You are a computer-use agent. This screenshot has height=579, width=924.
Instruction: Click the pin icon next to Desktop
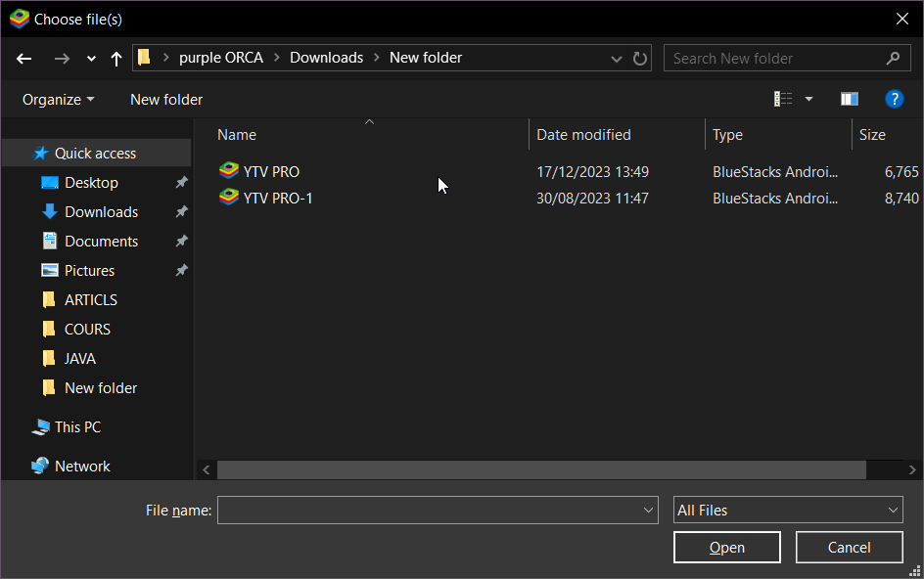pos(181,183)
